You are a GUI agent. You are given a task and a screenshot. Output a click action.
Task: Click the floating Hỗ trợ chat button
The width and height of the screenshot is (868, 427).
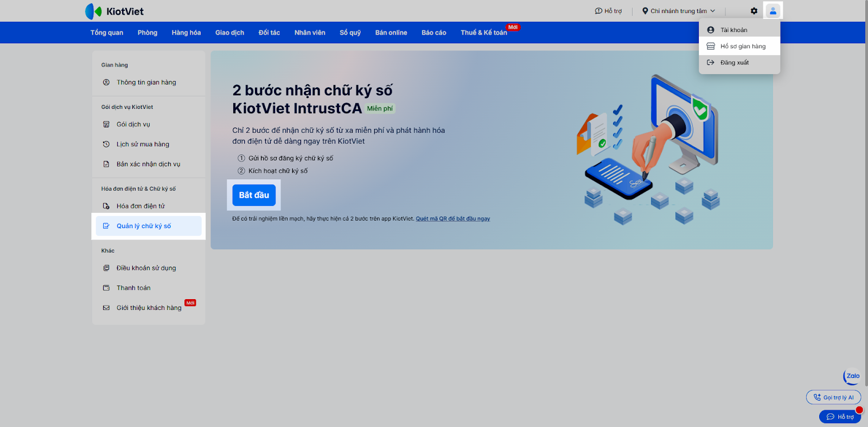pos(840,417)
